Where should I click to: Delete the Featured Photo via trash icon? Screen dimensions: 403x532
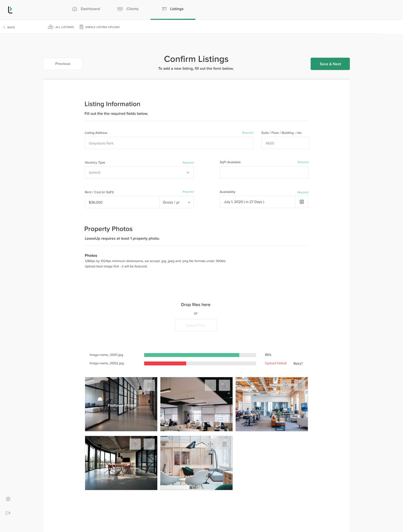point(149,385)
